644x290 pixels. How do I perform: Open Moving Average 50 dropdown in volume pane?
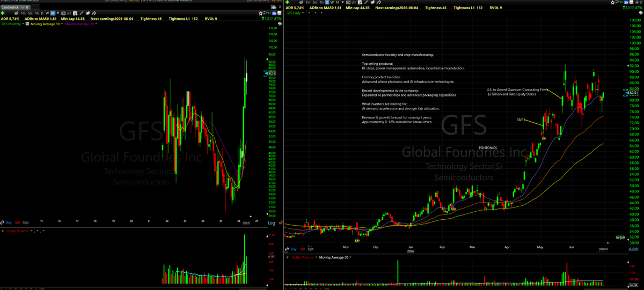(350, 257)
